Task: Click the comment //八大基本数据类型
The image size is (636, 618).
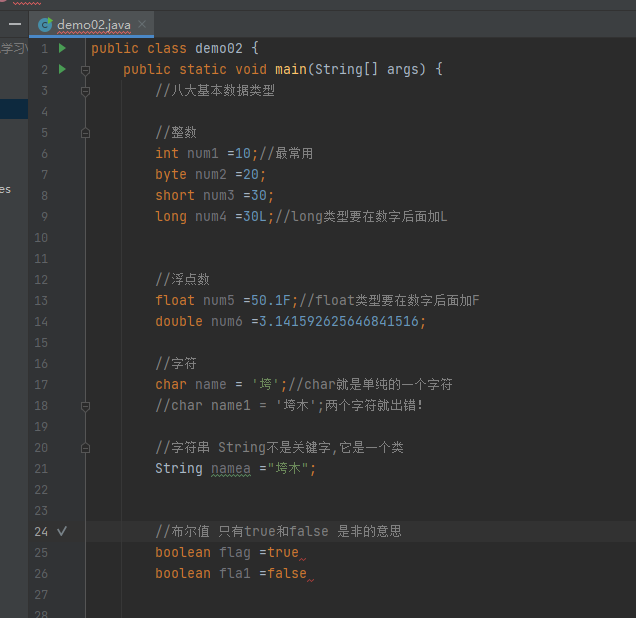Action: [215, 90]
